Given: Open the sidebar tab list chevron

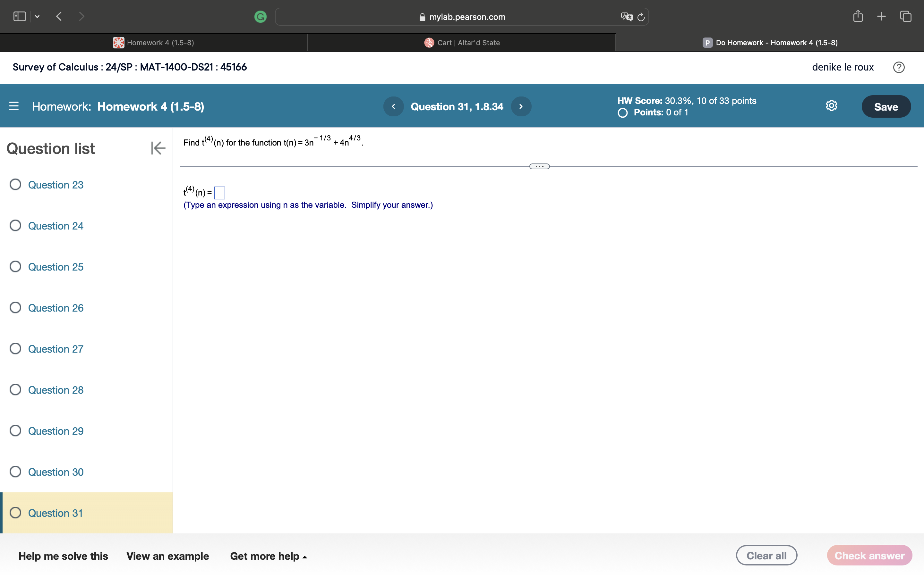Looking at the screenshot, I should [x=37, y=16].
